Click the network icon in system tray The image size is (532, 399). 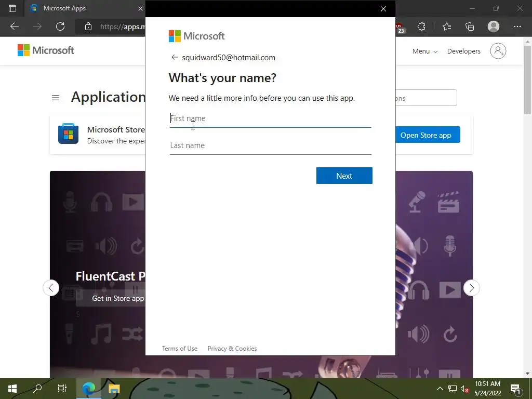[453, 389]
